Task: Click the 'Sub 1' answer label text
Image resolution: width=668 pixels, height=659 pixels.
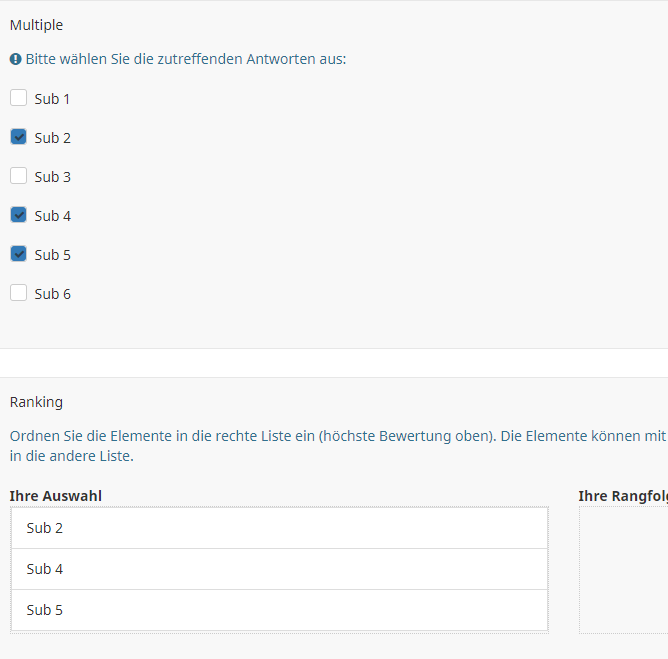Action: (52, 99)
